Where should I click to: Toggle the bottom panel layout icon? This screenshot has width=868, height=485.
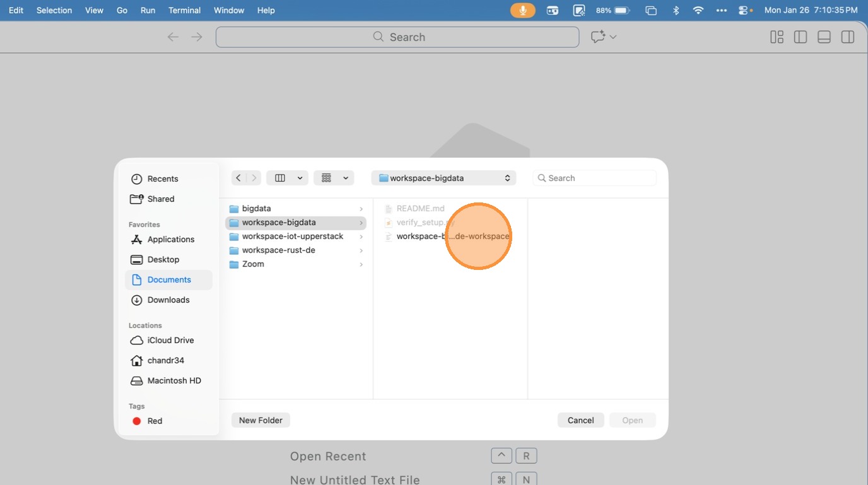[x=824, y=37]
